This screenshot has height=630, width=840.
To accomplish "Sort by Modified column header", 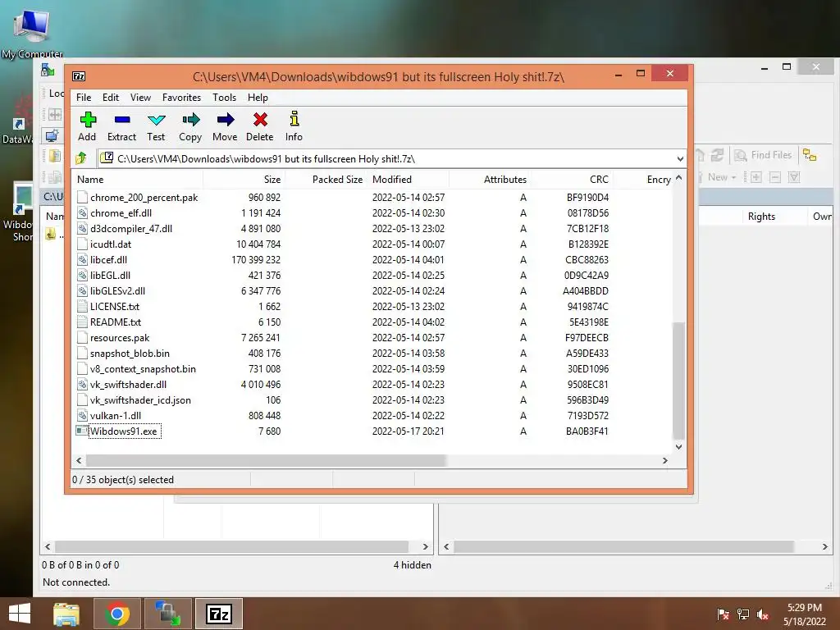I will click(409, 180).
